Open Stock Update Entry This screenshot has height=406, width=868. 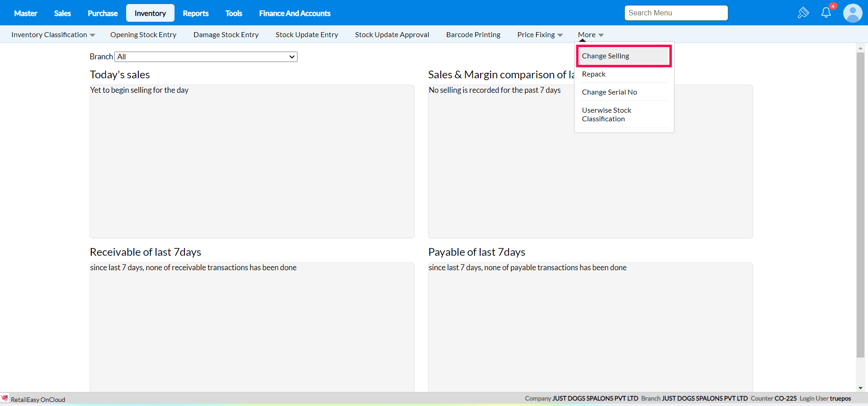click(307, 35)
